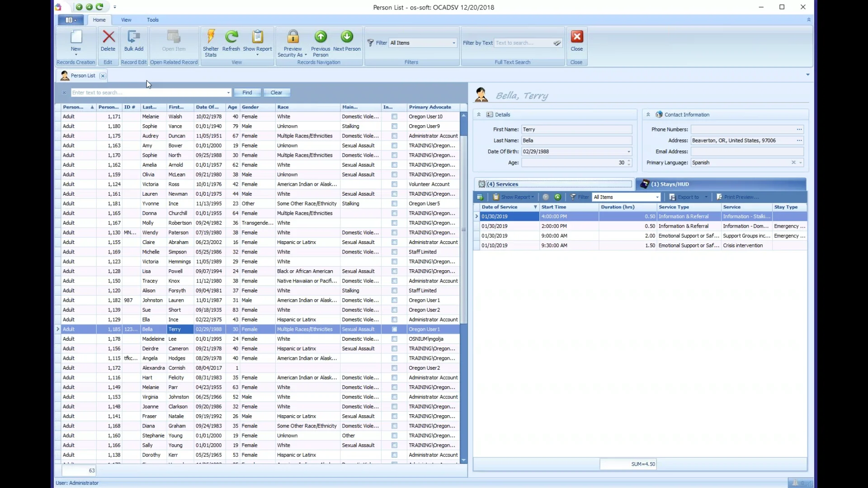This screenshot has height=488, width=868.
Task: Open the Tools menu tab
Action: click(x=153, y=20)
